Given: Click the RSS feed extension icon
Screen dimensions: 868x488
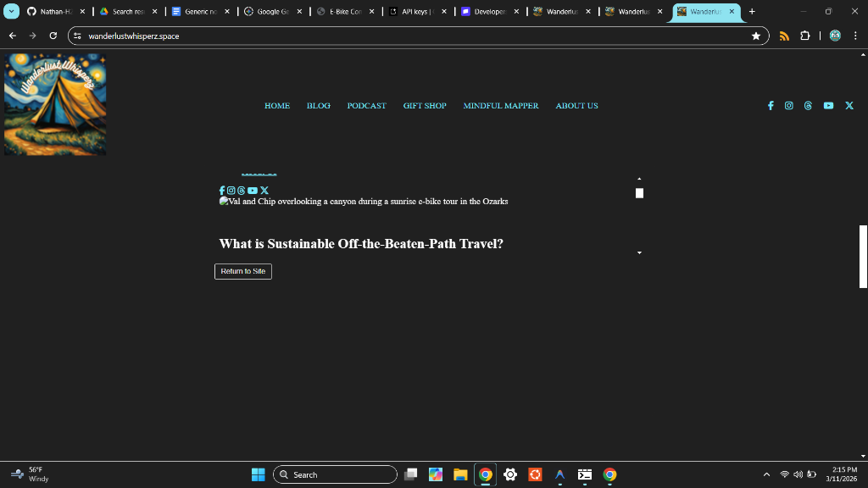Looking at the screenshot, I should 784,36.
